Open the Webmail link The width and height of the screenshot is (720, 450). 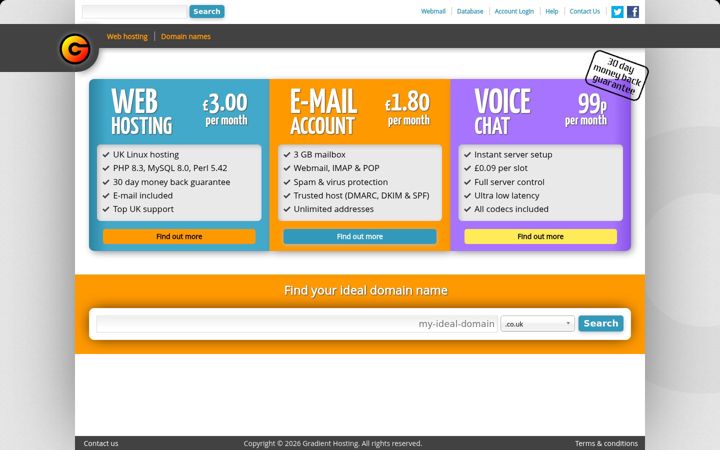pos(433,11)
